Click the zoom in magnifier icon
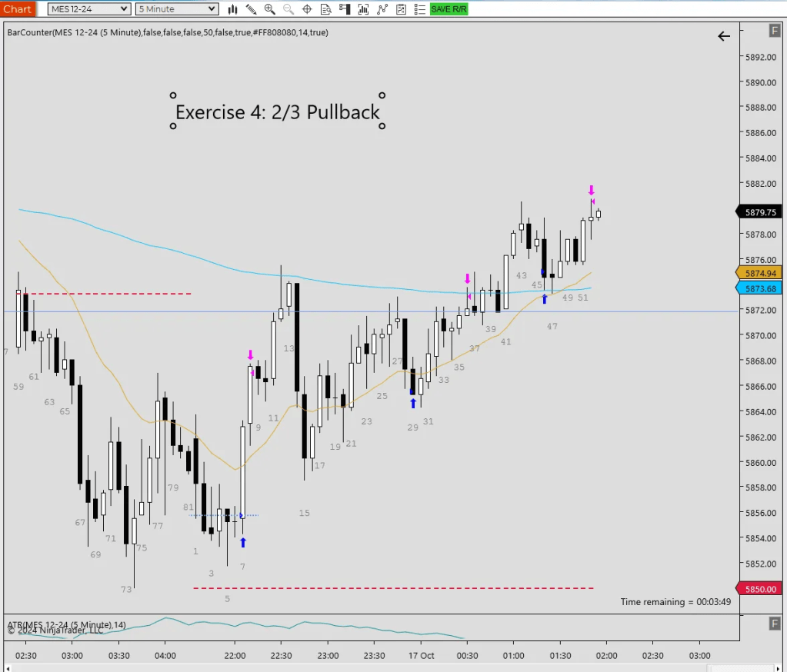Screen dimensions: 787x672 (270, 9)
